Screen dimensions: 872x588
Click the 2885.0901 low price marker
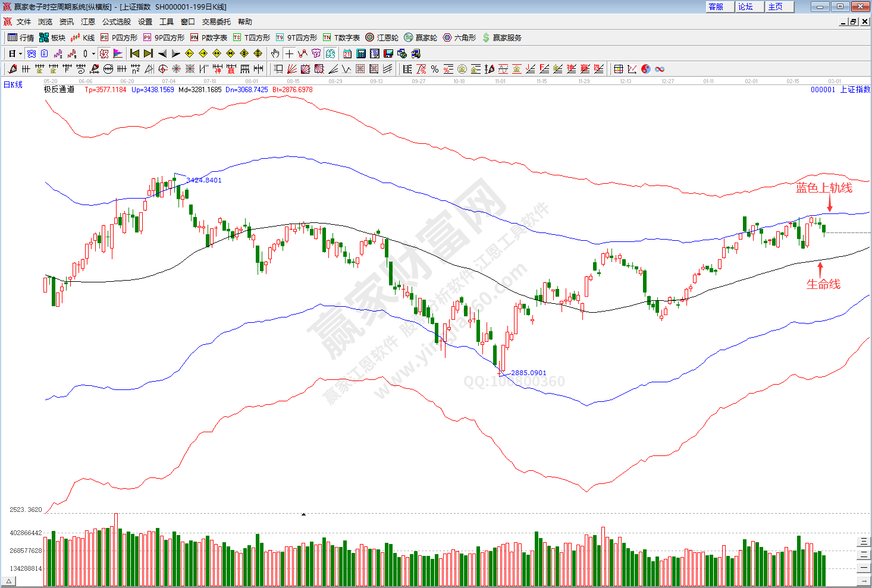click(528, 373)
